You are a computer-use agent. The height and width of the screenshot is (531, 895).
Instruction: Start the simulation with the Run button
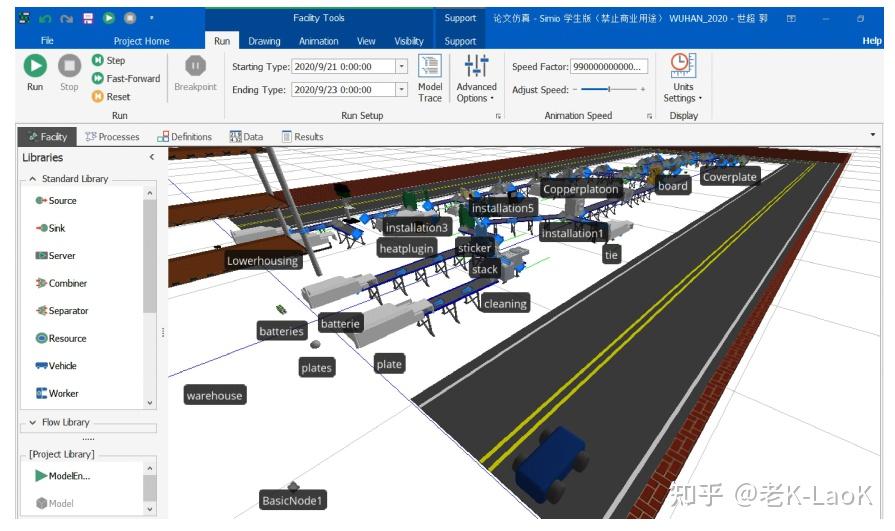point(35,72)
